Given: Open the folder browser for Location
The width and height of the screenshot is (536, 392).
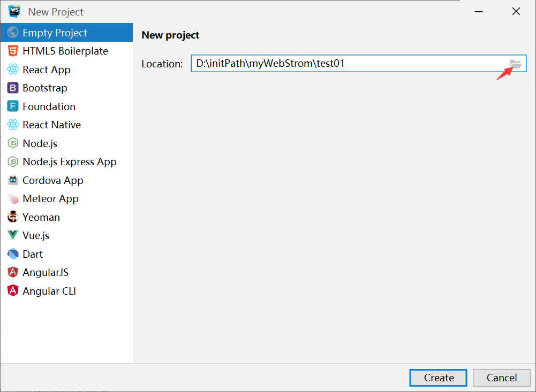Looking at the screenshot, I should [x=516, y=63].
